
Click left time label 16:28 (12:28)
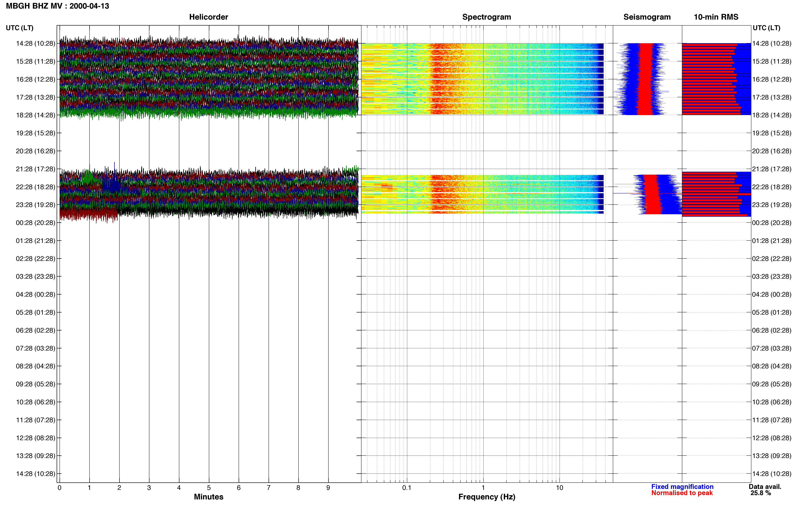36,79
